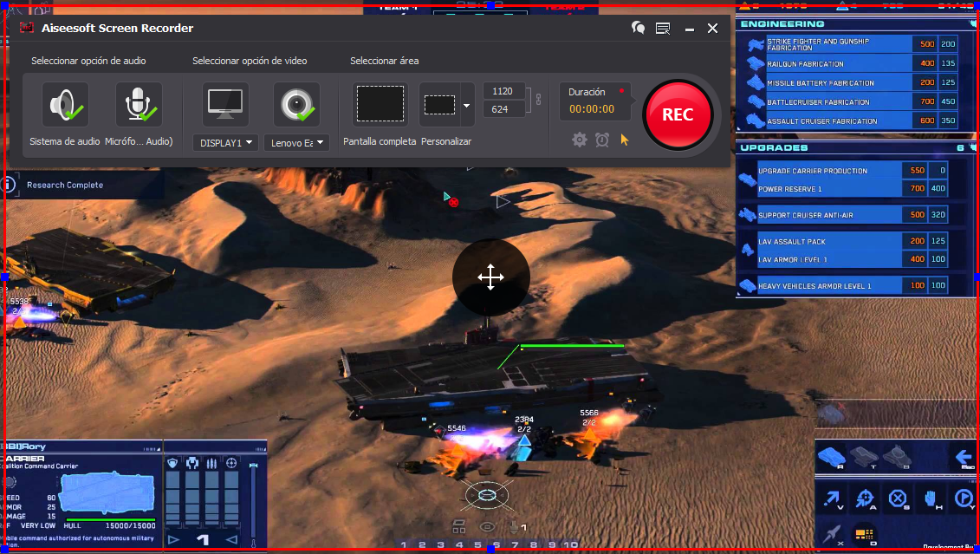The height and width of the screenshot is (554, 980).
Task: Select the Stop command S
Action: click(898, 499)
